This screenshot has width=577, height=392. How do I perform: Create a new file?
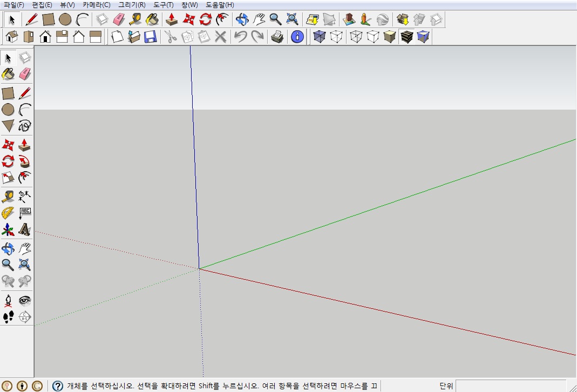click(117, 36)
